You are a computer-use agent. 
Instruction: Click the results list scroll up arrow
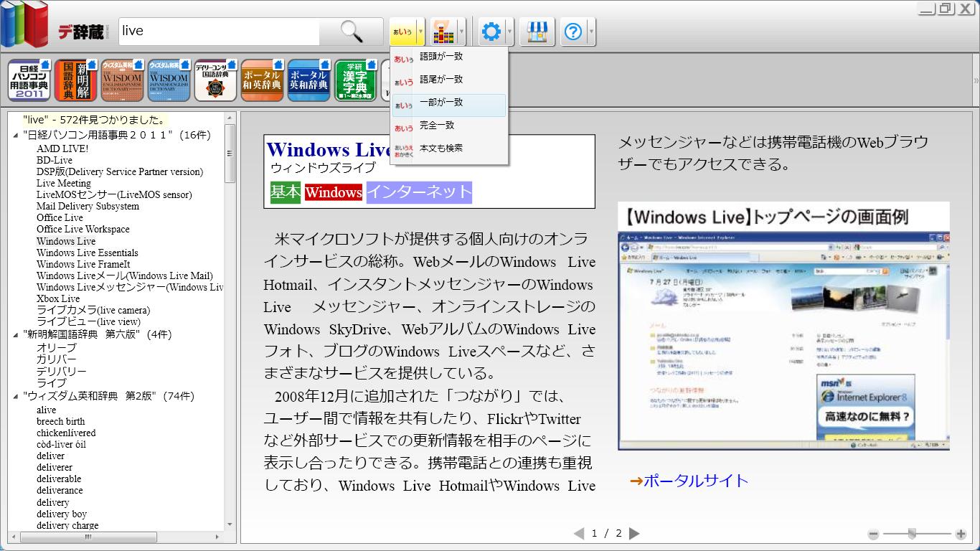[230, 118]
